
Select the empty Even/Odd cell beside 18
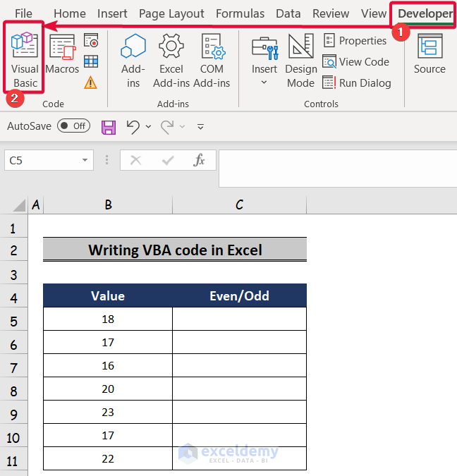coord(239,319)
